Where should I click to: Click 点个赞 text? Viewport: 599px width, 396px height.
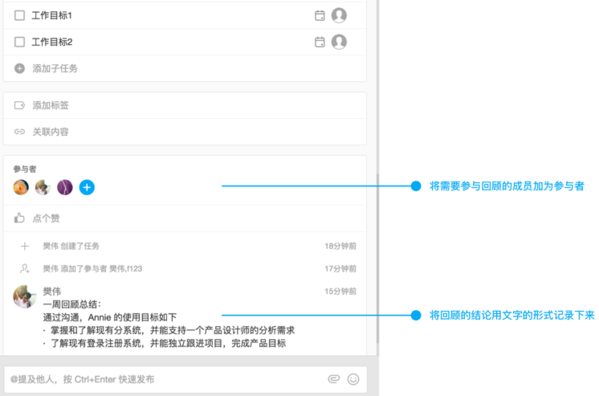[46, 218]
